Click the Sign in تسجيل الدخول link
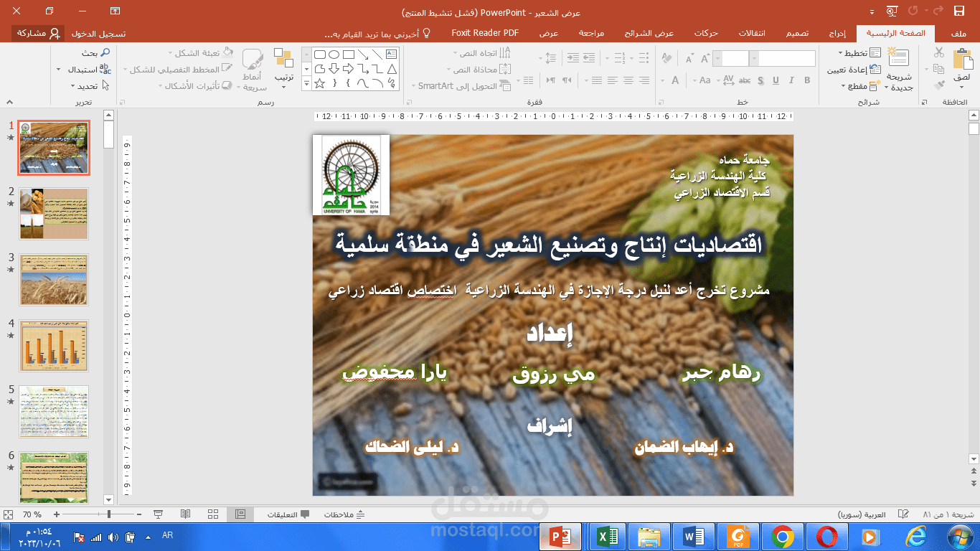Viewport: 980px width, 551px height. pos(99,33)
